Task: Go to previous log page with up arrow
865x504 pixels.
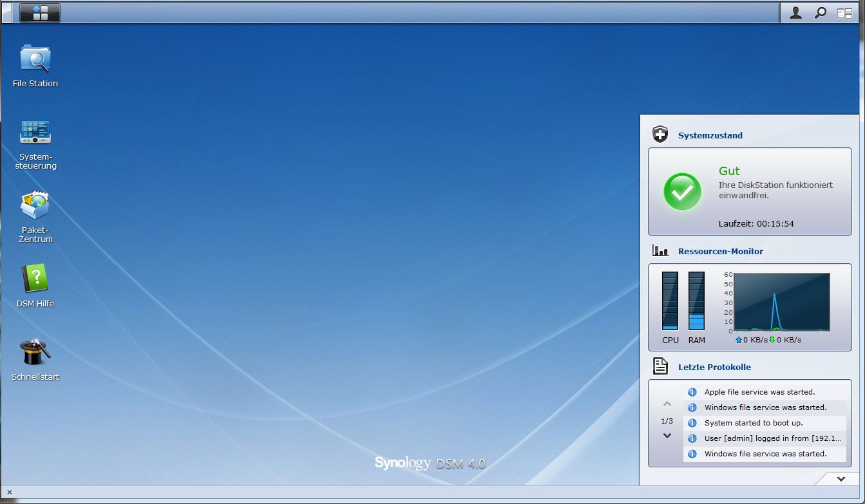Action: pyautogui.click(x=667, y=404)
